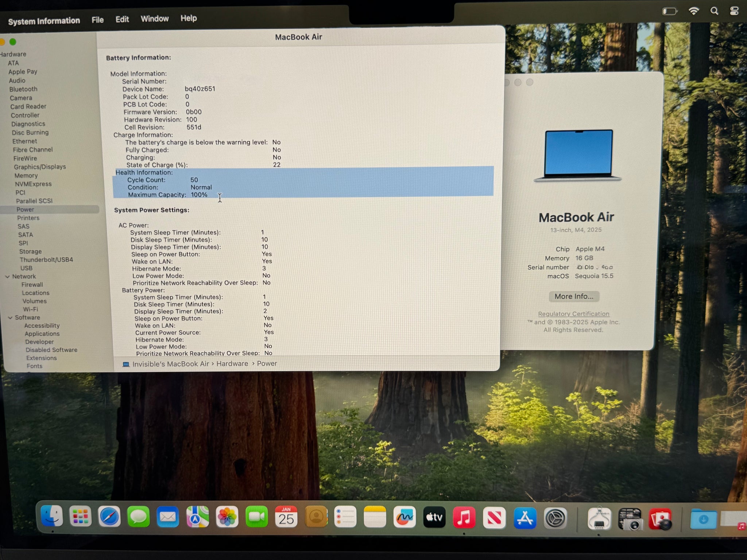The image size is (747, 560).
Task: Click the Spotlight search magnifier icon
Action: tap(714, 11)
